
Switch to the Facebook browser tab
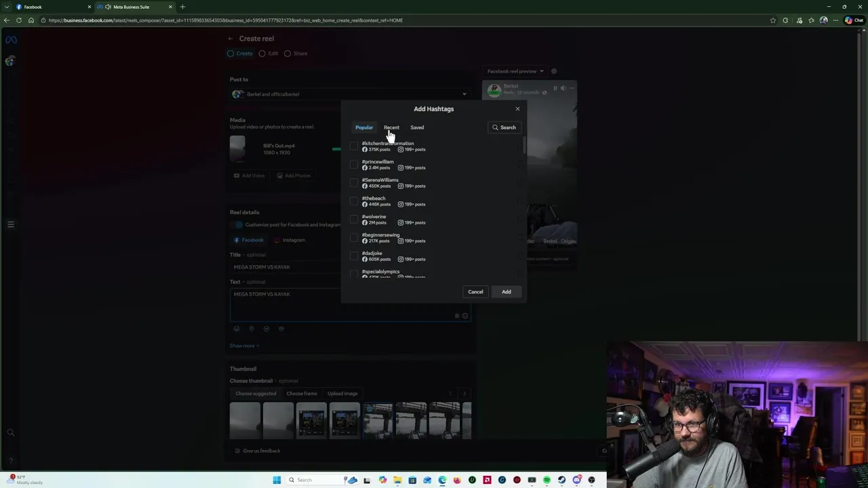53,7
